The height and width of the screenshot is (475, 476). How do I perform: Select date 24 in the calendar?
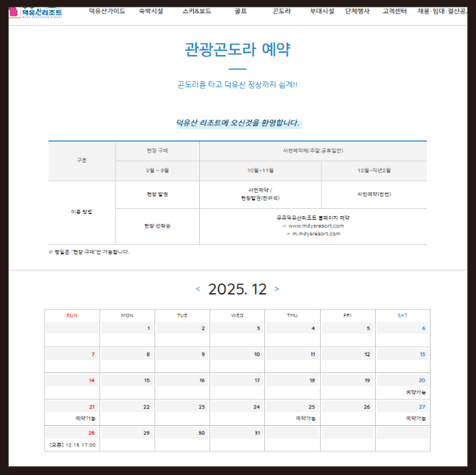(x=256, y=407)
